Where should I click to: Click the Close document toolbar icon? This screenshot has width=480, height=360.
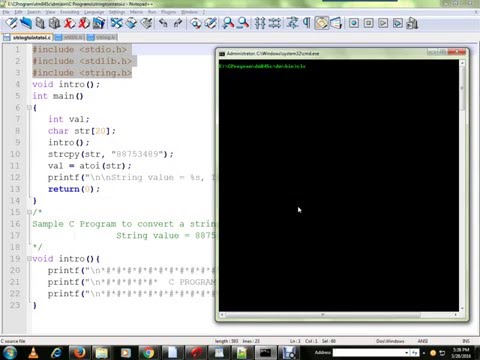[69, 23]
